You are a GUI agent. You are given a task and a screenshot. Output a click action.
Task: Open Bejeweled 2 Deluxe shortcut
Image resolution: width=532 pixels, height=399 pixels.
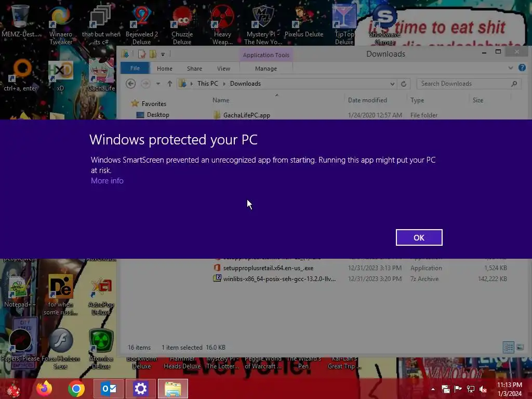coord(141,26)
